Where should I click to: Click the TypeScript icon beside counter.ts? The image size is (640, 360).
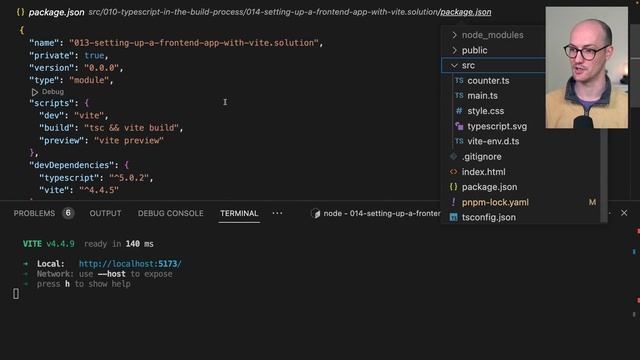459,81
